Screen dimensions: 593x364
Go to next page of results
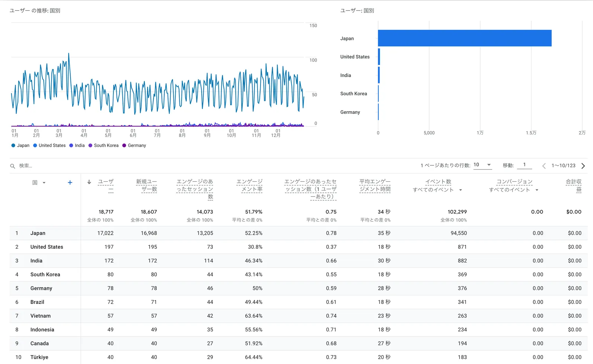pos(583,166)
